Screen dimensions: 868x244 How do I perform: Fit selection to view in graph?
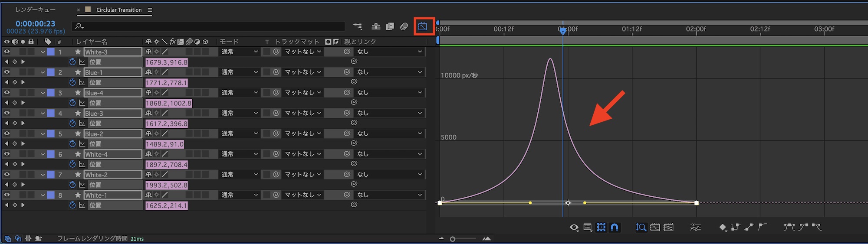pos(655,227)
